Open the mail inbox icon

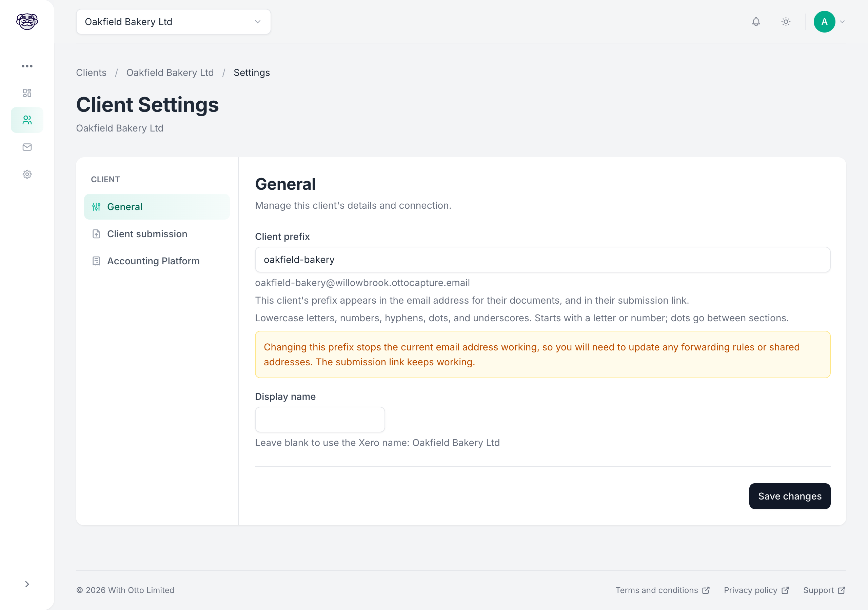(x=27, y=147)
